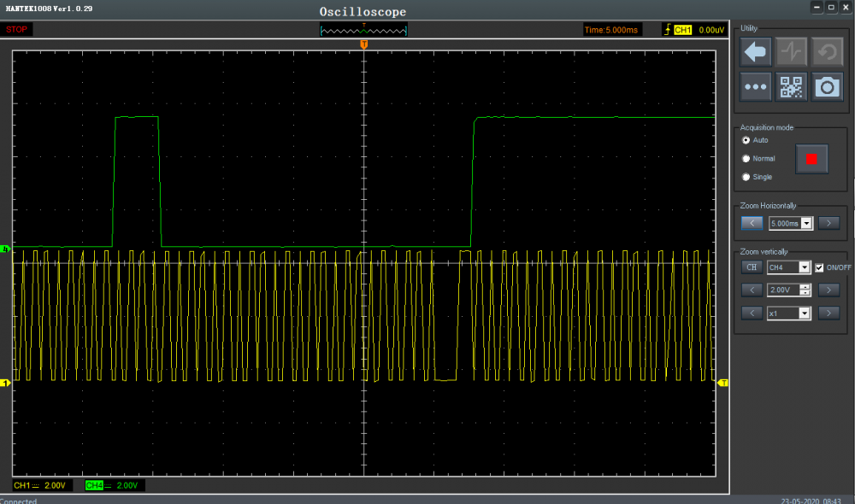The image size is (855, 504).
Task: Open the three-dots more options icon
Action: [756, 87]
